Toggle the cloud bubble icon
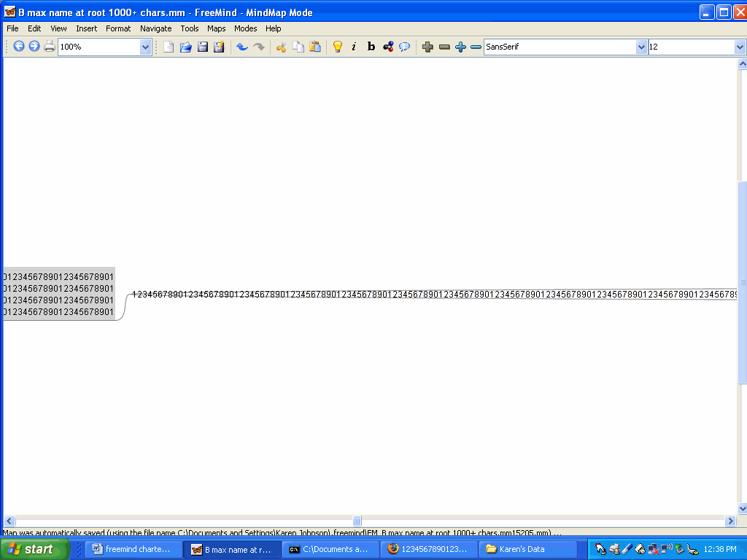The image size is (747, 560). click(404, 47)
